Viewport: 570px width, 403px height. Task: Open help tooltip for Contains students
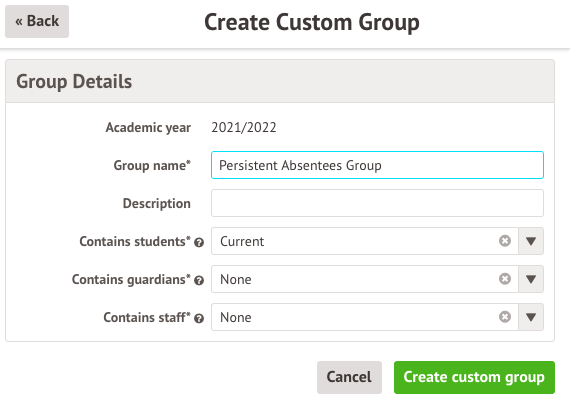coord(199,242)
